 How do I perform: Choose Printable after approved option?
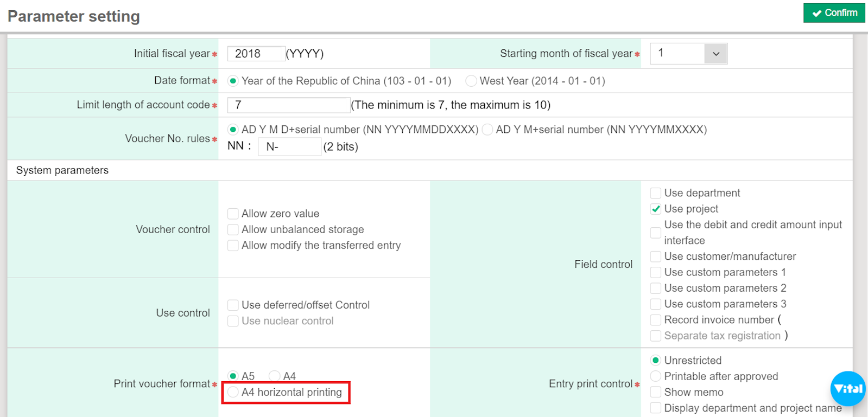pyautogui.click(x=656, y=376)
